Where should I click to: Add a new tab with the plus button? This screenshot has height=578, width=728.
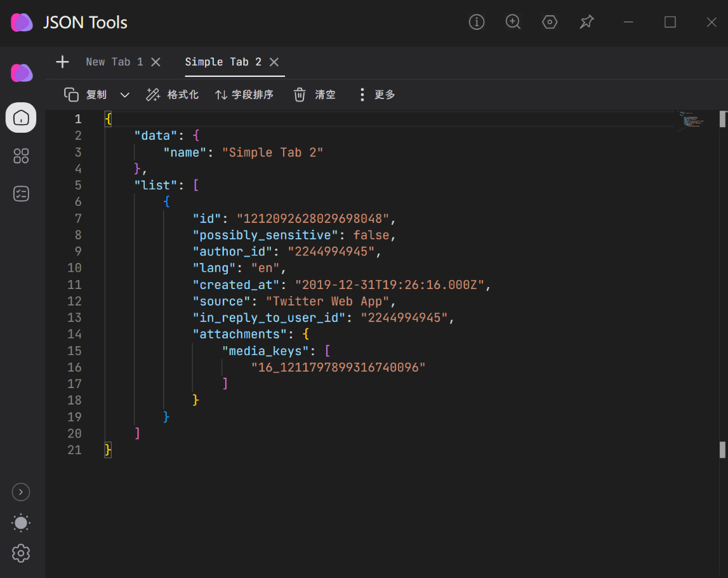(62, 62)
